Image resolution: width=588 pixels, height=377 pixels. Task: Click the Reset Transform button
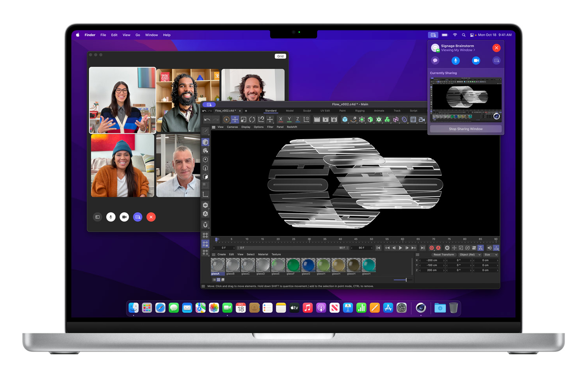(x=444, y=254)
